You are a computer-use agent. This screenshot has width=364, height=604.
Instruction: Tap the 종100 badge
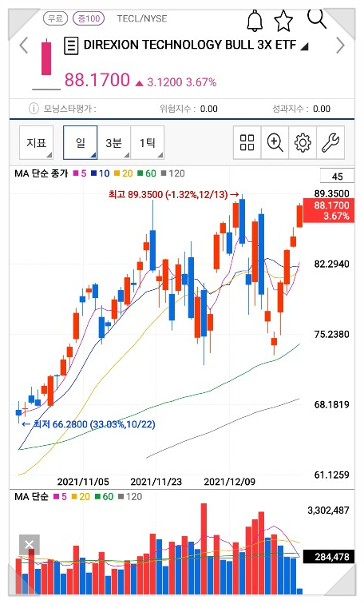[89, 18]
